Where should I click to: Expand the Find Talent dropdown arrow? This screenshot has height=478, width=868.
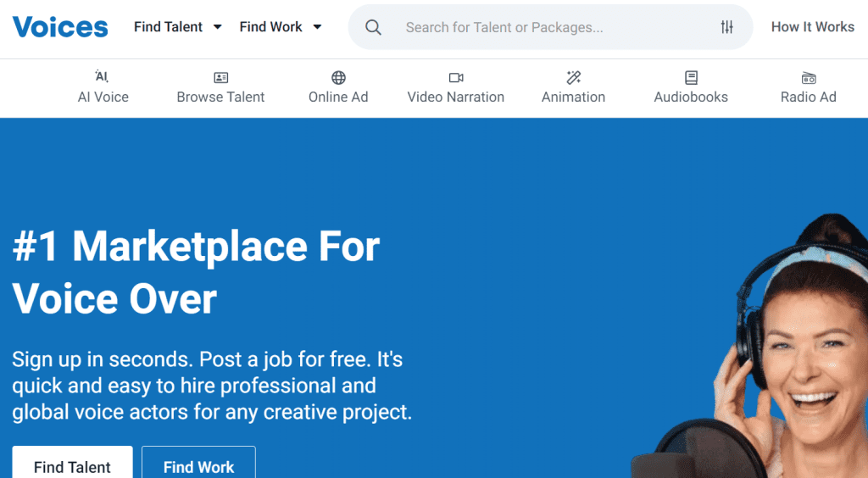click(218, 27)
